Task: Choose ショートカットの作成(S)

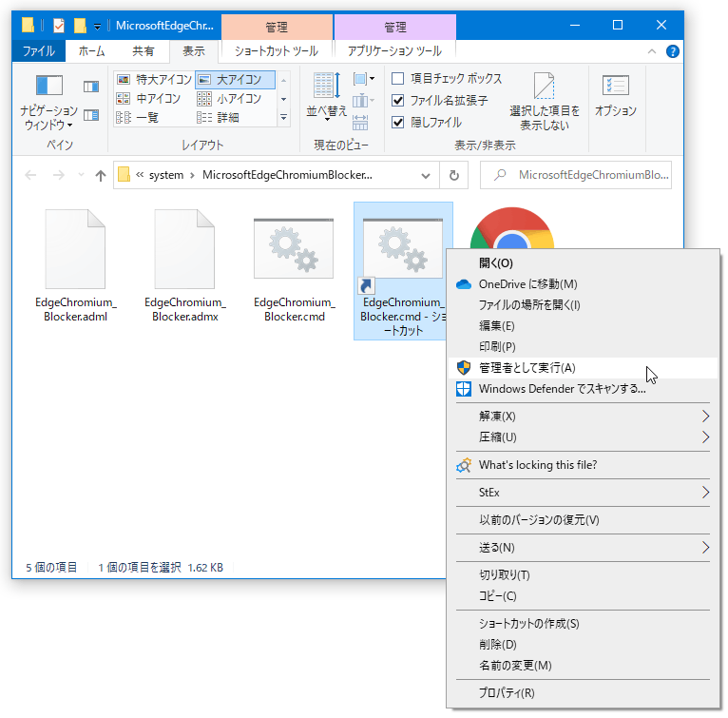Action: pyautogui.click(x=583, y=624)
